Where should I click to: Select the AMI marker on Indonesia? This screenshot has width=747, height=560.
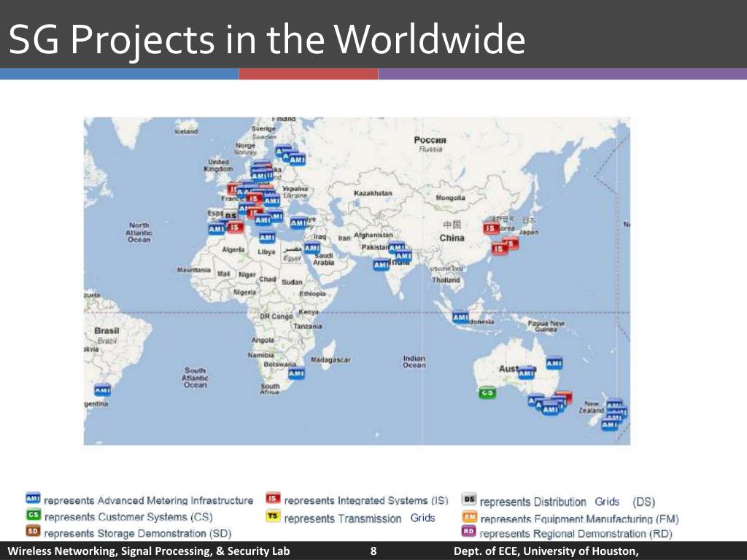[x=460, y=316]
